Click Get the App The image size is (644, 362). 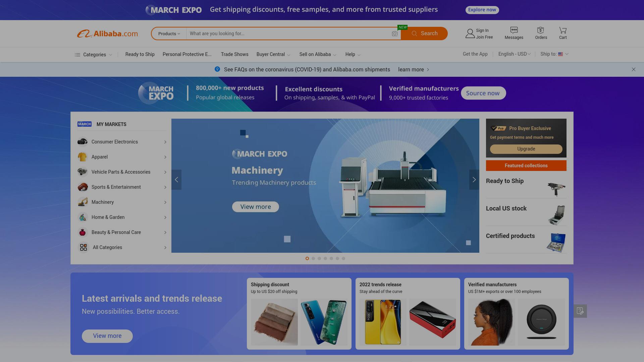point(475,54)
